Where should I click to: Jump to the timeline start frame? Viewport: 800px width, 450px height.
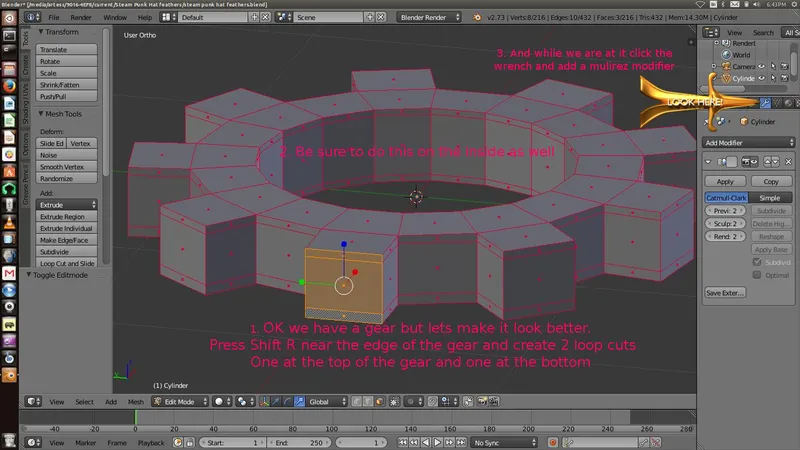403,442
